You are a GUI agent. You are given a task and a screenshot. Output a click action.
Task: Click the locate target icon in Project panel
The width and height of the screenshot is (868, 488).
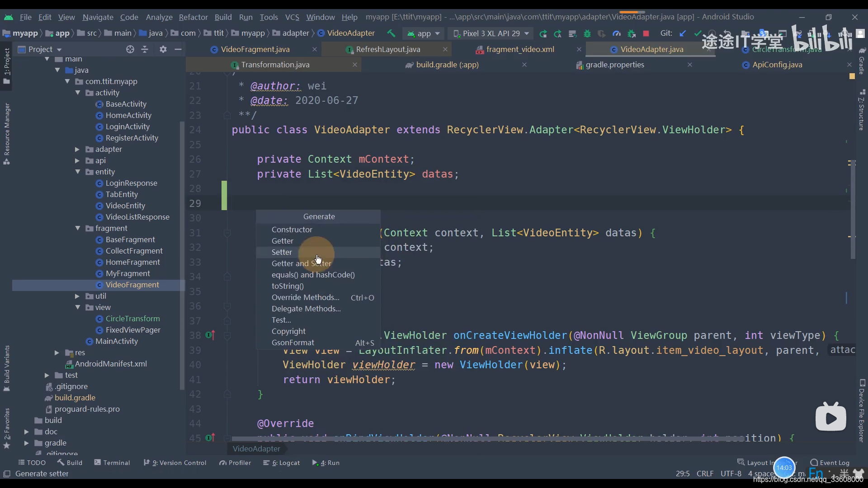tap(130, 49)
